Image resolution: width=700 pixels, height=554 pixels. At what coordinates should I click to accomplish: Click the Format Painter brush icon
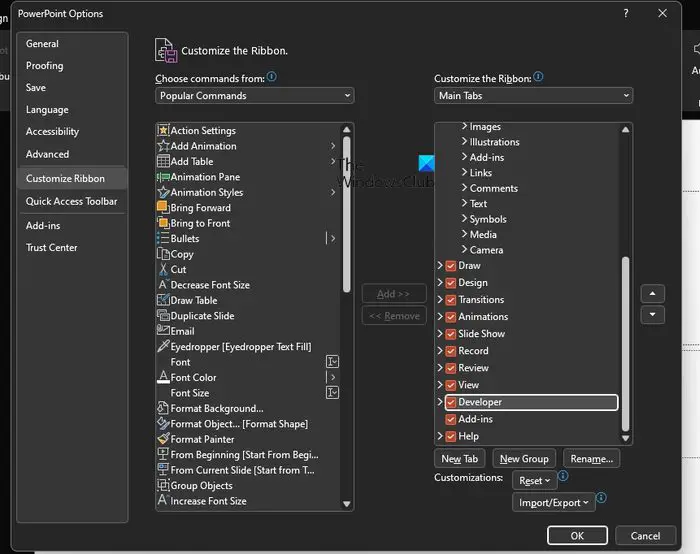163,439
